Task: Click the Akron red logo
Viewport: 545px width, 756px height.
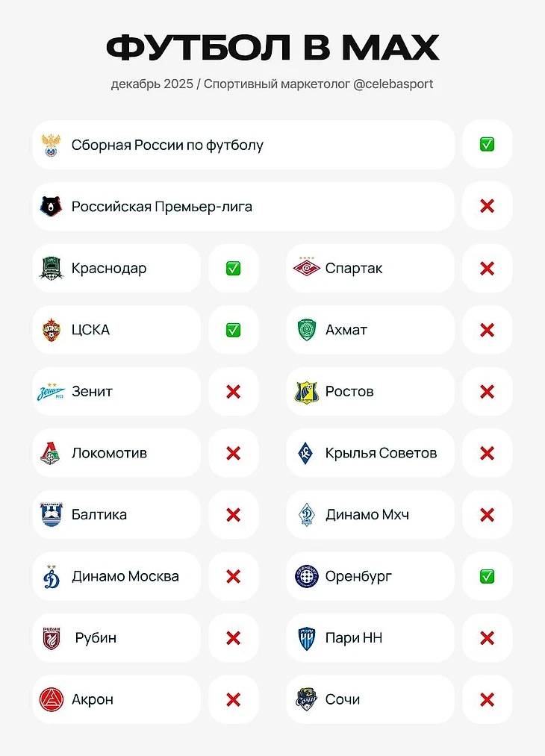Action: click(52, 699)
